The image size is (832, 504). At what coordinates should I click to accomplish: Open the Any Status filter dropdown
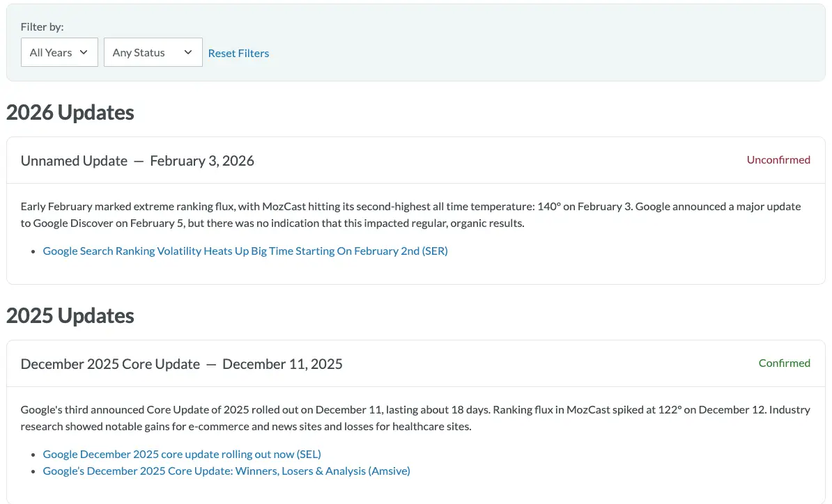(153, 52)
